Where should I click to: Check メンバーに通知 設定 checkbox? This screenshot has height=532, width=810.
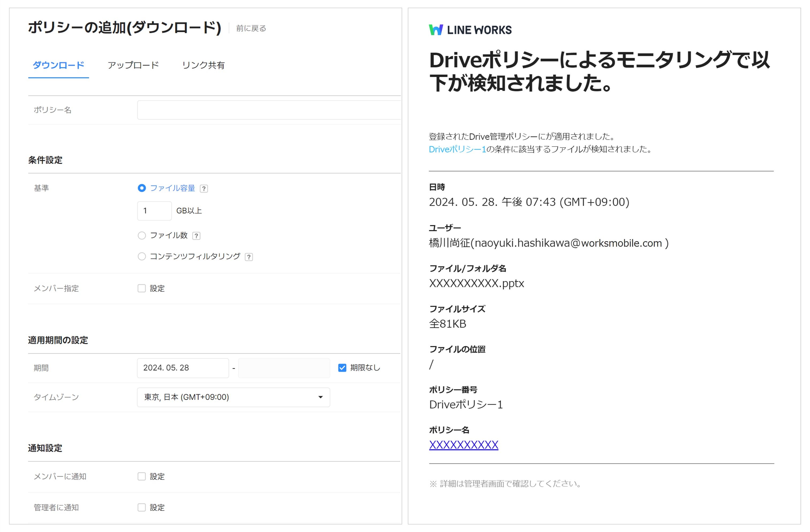click(x=142, y=477)
